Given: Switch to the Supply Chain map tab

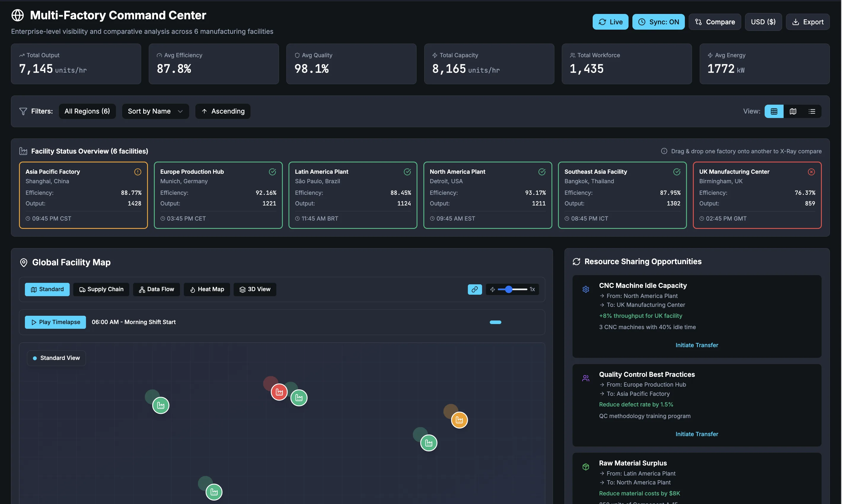Looking at the screenshot, I should coord(101,289).
